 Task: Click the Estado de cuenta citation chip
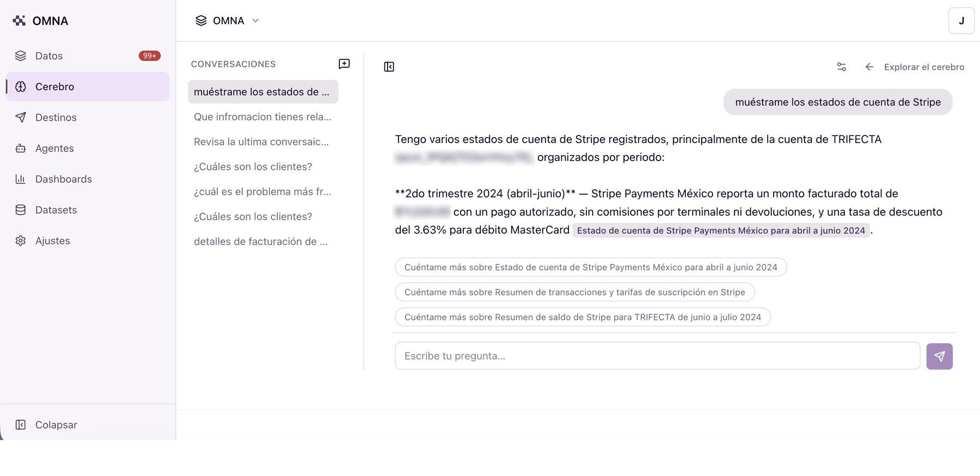[x=721, y=231]
